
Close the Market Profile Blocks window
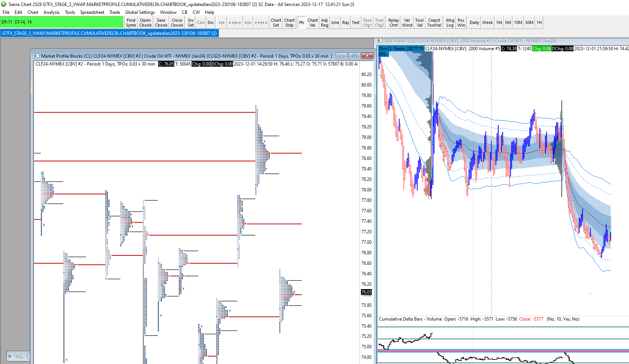367,56
